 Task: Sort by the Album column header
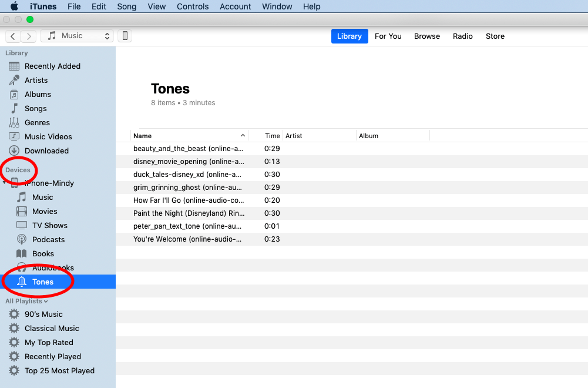click(392, 136)
